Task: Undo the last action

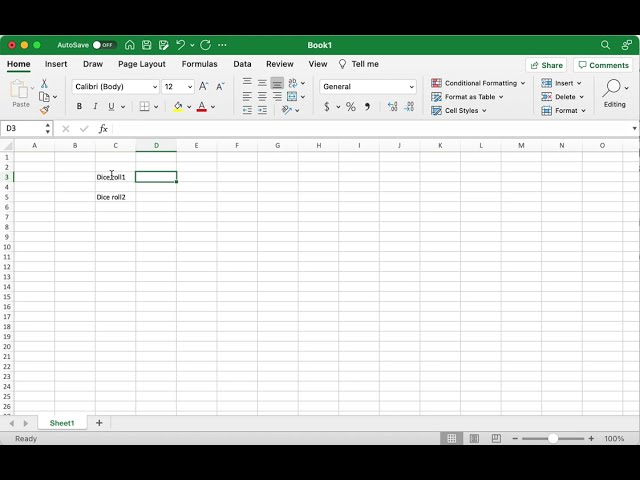Action: (x=180, y=45)
